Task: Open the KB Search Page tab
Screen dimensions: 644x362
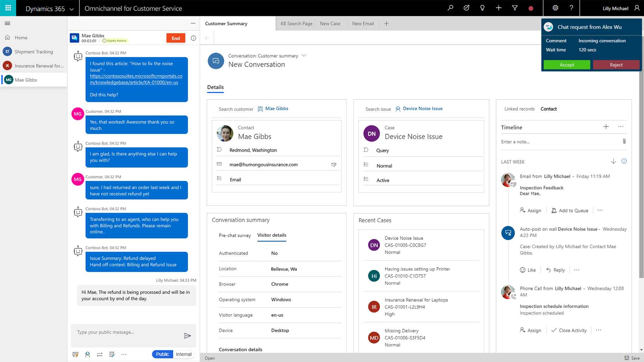Action: [296, 23]
